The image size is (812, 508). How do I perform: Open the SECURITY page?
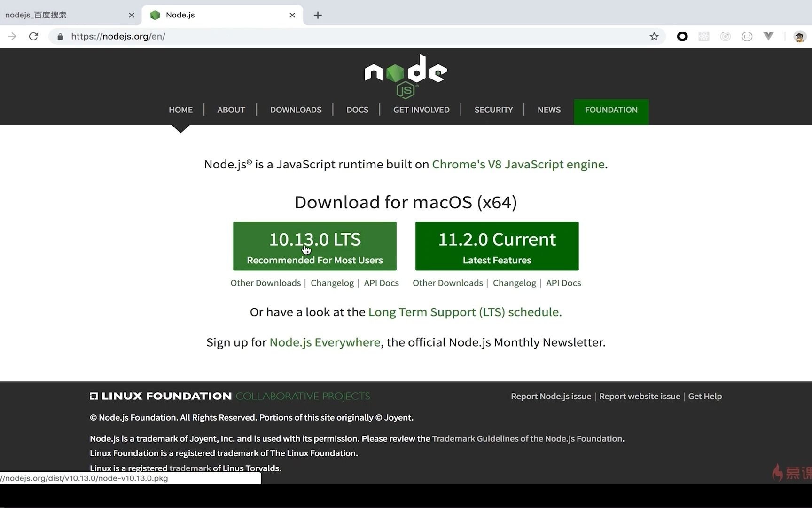(x=493, y=110)
